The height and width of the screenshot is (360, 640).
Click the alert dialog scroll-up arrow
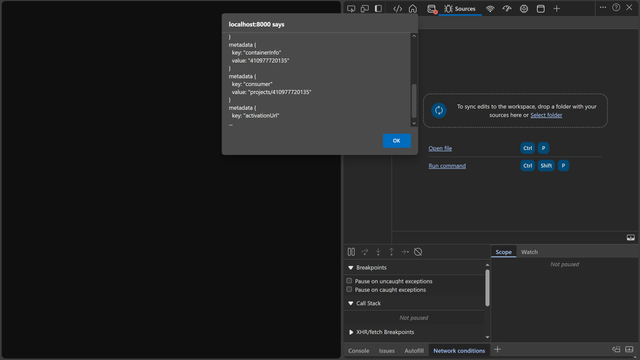414,36
